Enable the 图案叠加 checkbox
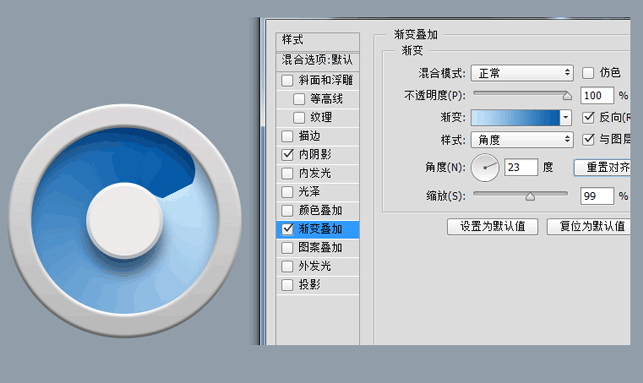The width and height of the screenshot is (643, 383). click(287, 248)
